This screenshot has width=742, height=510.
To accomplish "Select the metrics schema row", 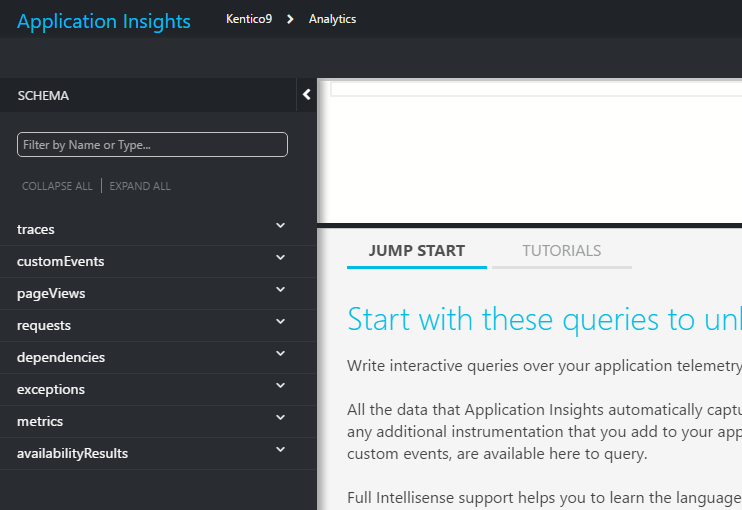I will [158, 422].
